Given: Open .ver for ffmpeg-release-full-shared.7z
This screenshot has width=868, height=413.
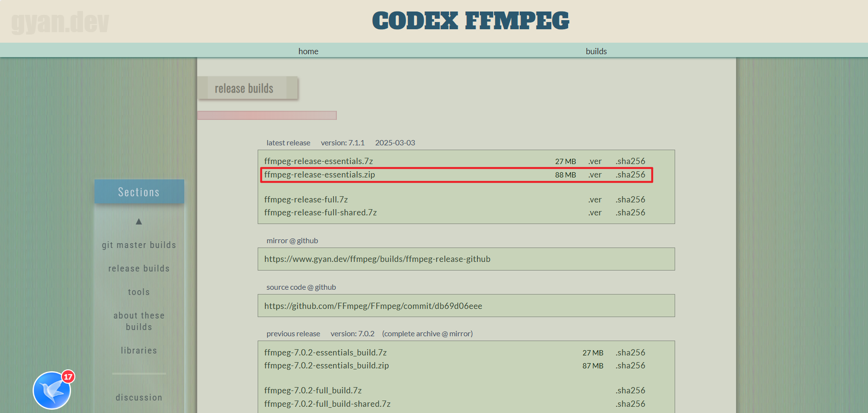Looking at the screenshot, I should click(595, 212).
